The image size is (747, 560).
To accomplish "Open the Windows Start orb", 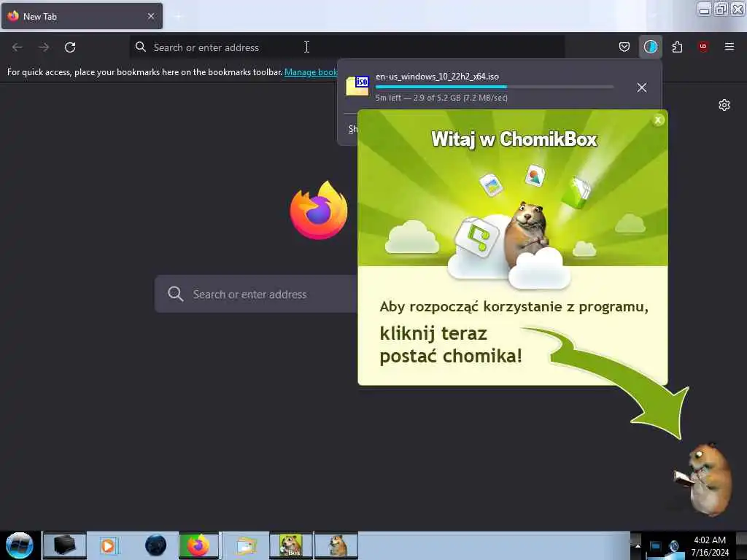I will click(20, 545).
